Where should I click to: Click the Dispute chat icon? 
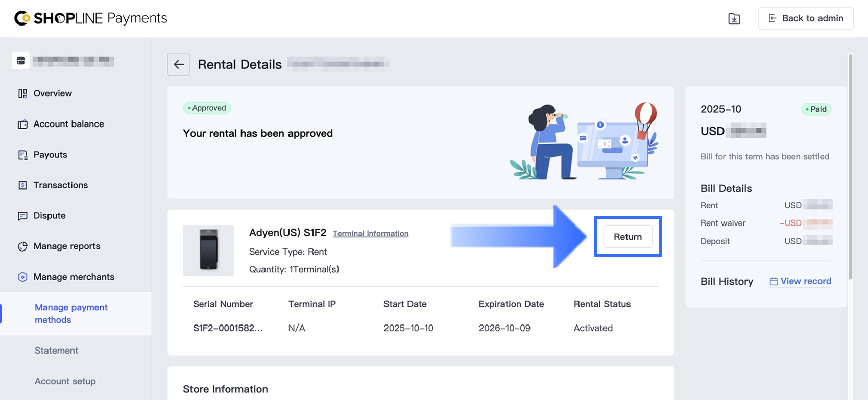(x=22, y=216)
